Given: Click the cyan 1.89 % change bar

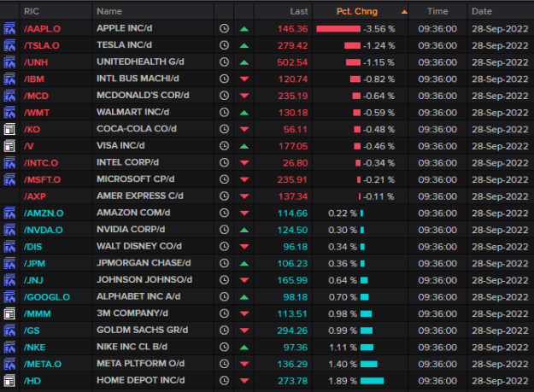Looking at the screenshot, I should tap(372, 381).
